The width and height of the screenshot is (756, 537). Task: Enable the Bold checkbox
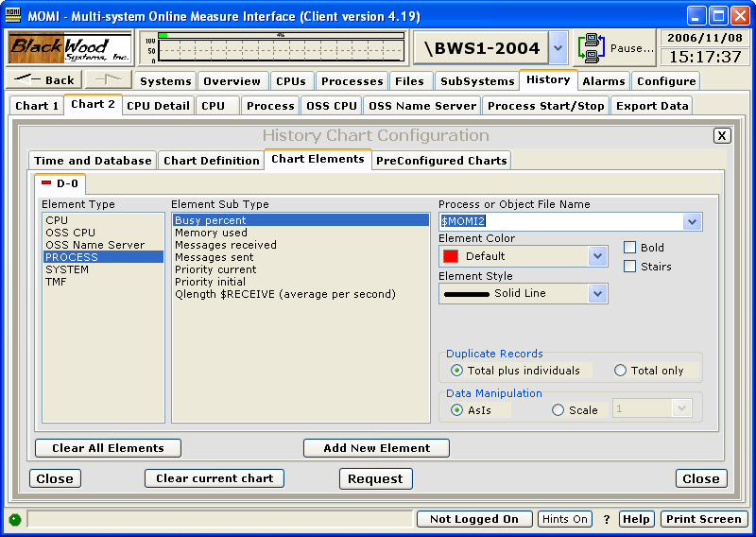click(629, 248)
